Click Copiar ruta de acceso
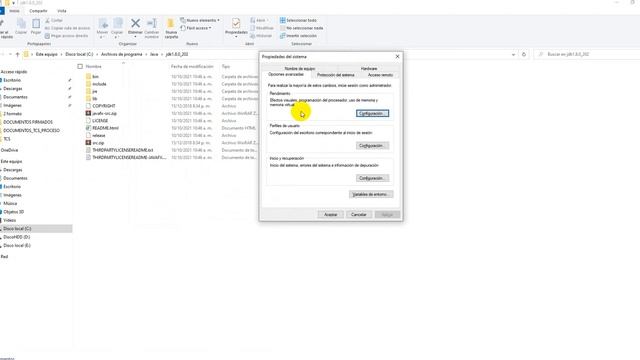 [67, 28]
